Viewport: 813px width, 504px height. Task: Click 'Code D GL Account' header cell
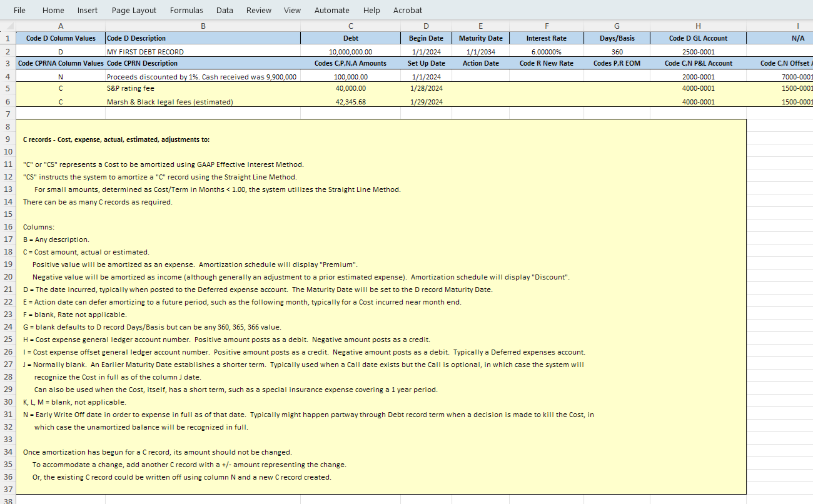coord(698,38)
